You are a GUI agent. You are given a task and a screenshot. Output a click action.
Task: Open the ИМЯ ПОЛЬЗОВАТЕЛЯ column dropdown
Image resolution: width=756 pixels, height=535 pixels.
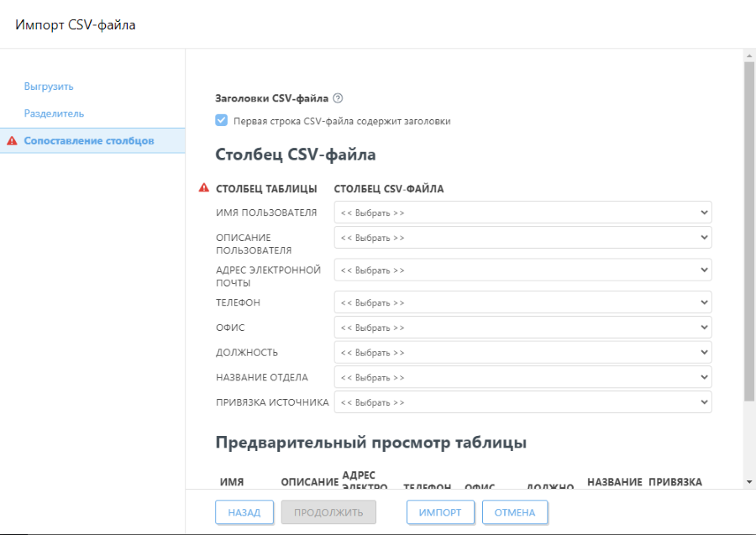coord(522,212)
